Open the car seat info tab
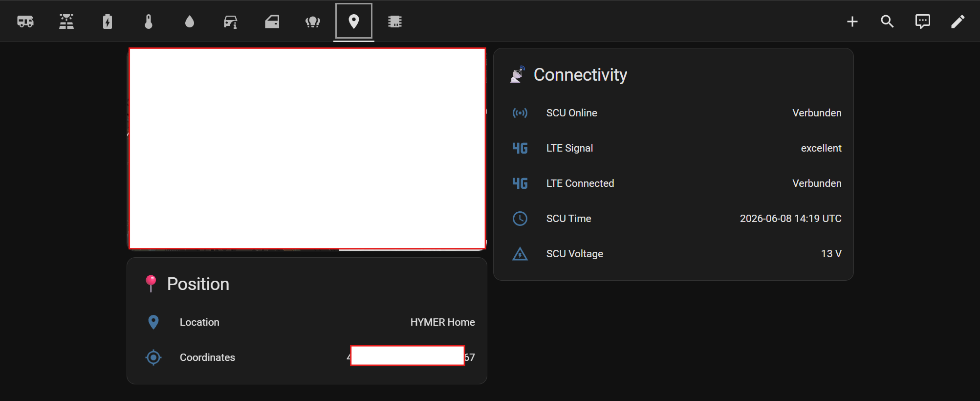The image size is (980, 401). coord(231,22)
